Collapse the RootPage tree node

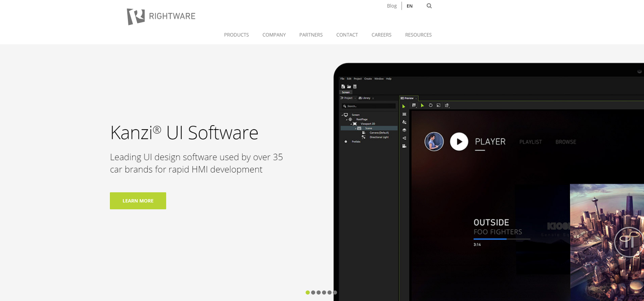coord(347,120)
